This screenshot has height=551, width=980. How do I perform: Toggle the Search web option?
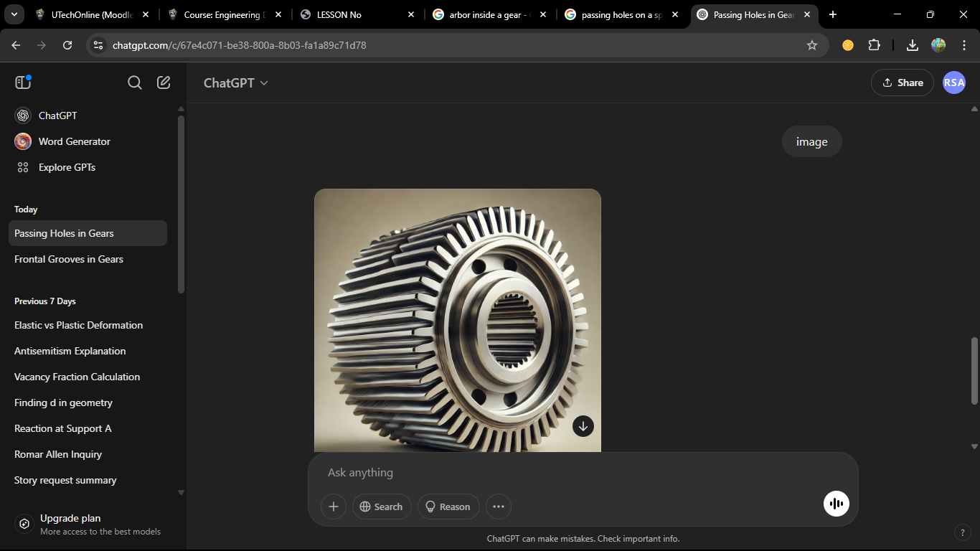pos(382,507)
